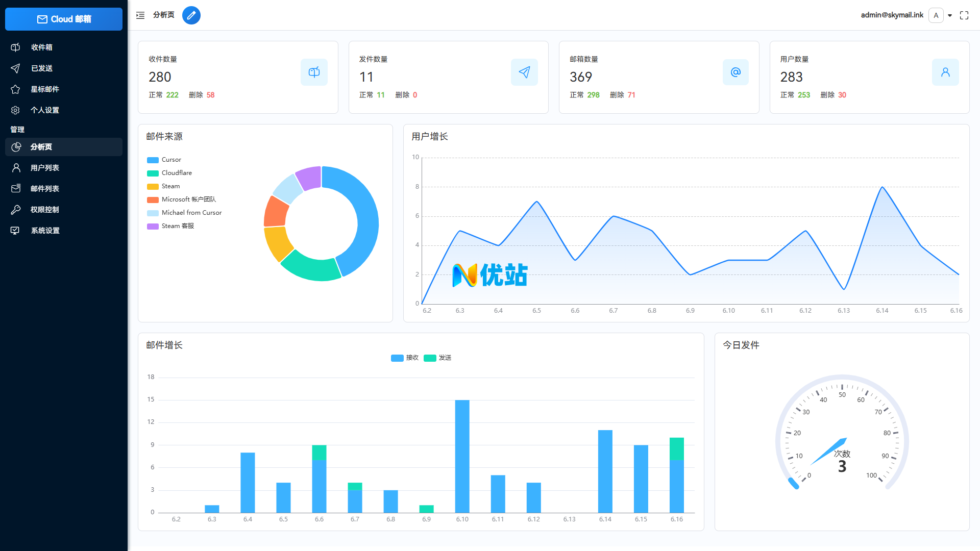Select 已发送 in the sidebar
The width and height of the screenshot is (980, 551).
(41, 68)
